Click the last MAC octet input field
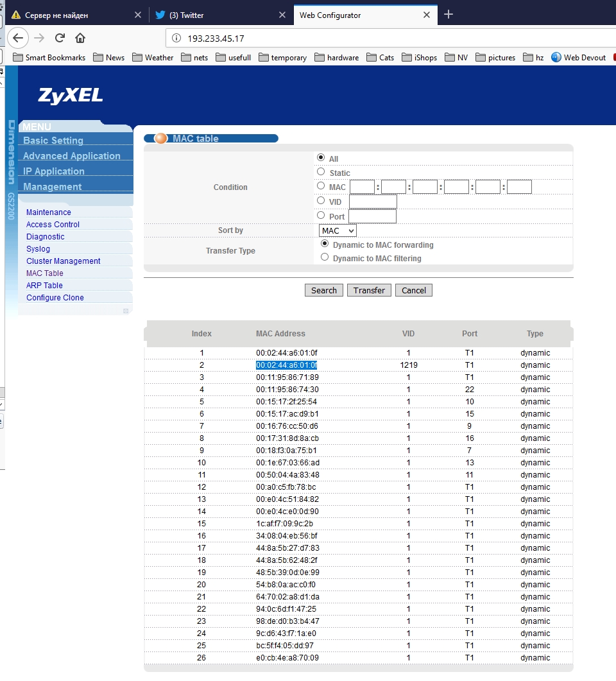Viewport: 616px width, 681px height. pyautogui.click(x=519, y=187)
